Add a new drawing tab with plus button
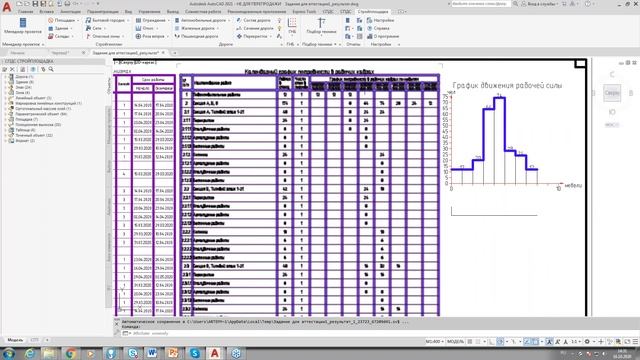This screenshot has height=360, width=640. (x=174, y=53)
